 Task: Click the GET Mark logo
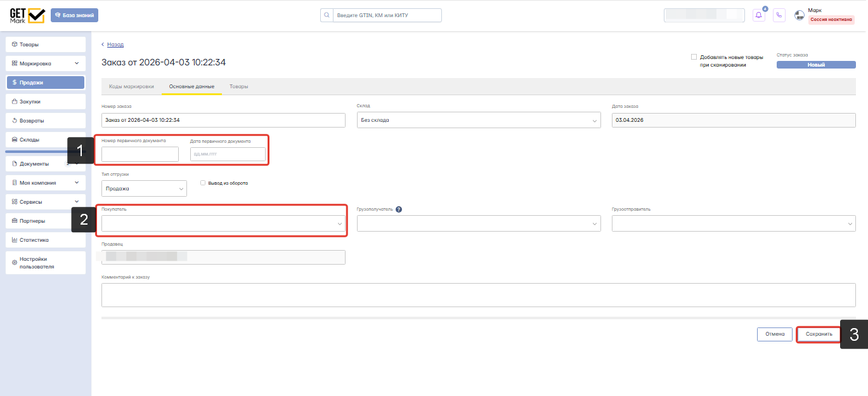point(27,15)
